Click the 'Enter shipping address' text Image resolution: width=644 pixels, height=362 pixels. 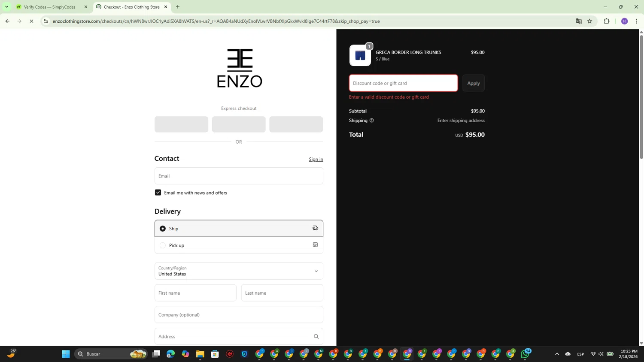pos(461,121)
